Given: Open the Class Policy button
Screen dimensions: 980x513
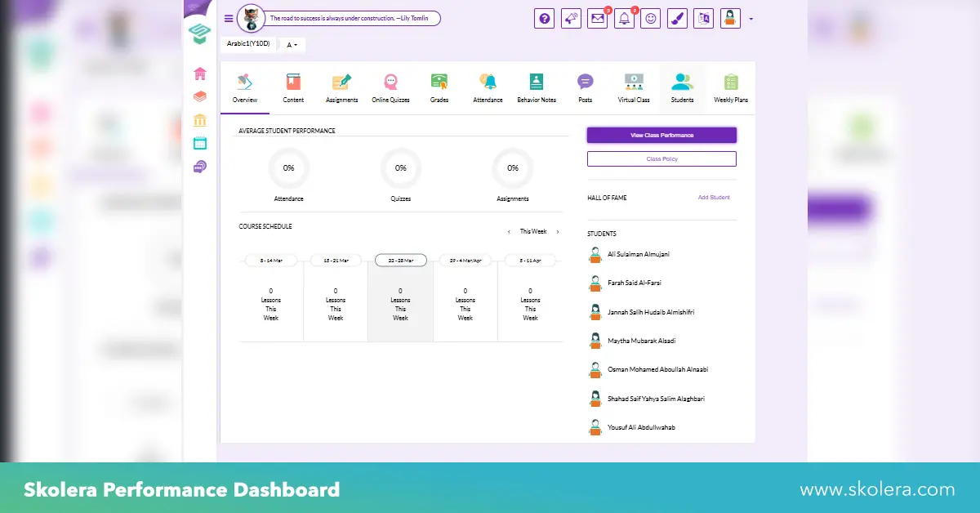Looking at the screenshot, I should pos(661,158).
